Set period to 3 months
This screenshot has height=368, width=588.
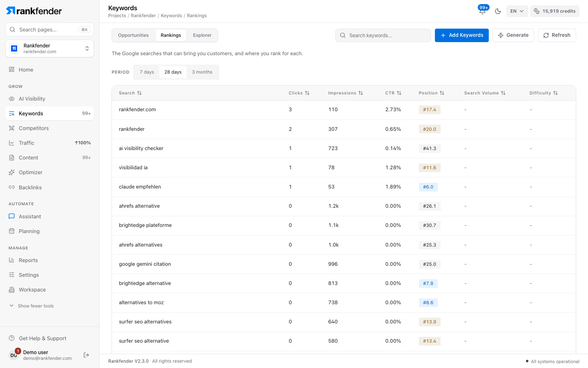[202, 72]
